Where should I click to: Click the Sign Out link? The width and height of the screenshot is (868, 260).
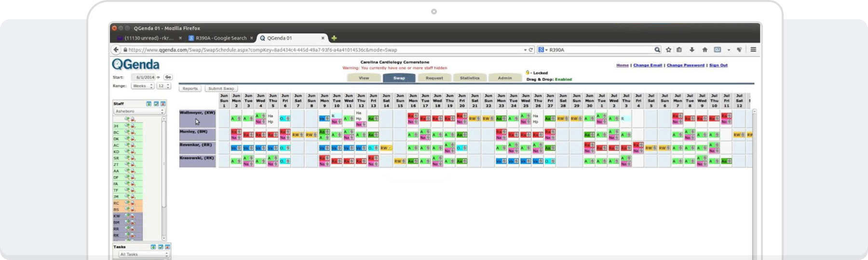tap(719, 65)
